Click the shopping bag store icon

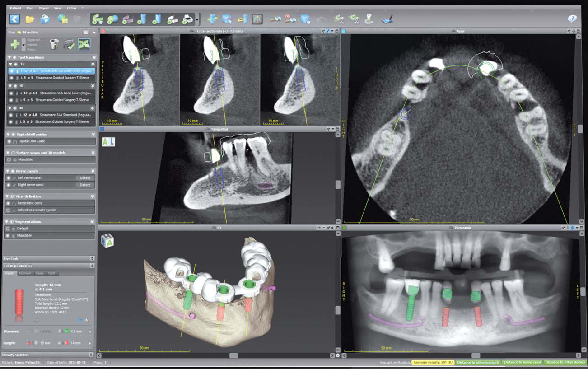point(45,19)
